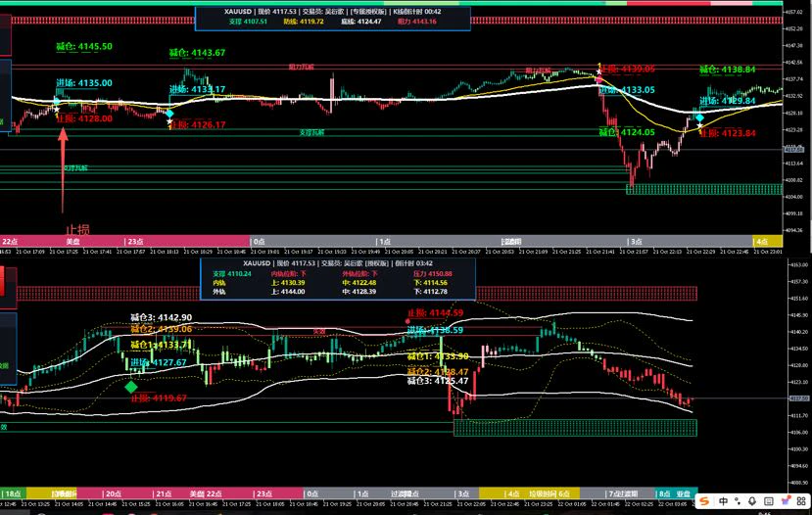Click the 20点 marker on lower timeline
The width and height of the screenshot is (812, 515).
tap(113, 493)
